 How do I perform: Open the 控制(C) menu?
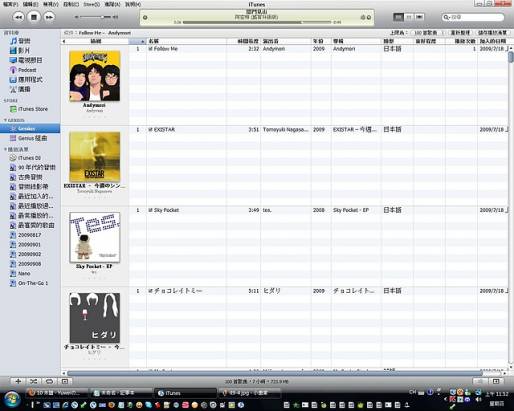[71, 4]
